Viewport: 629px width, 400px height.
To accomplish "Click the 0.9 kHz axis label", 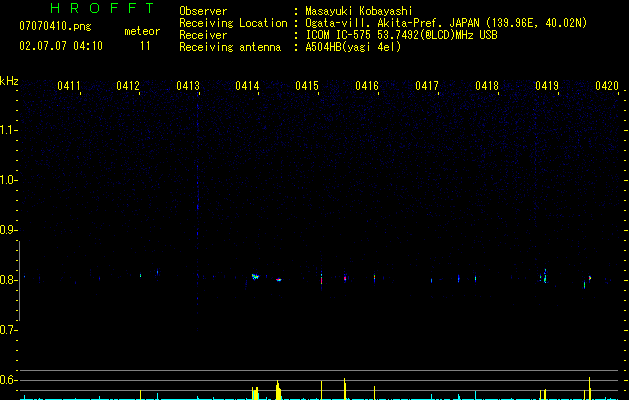I will click(x=8, y=230).
